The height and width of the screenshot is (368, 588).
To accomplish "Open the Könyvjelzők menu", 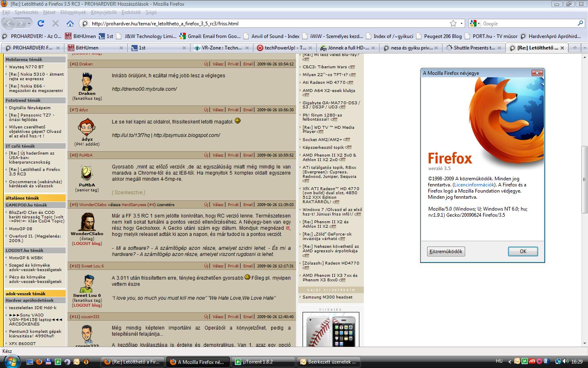I will (x=104, y=12).
